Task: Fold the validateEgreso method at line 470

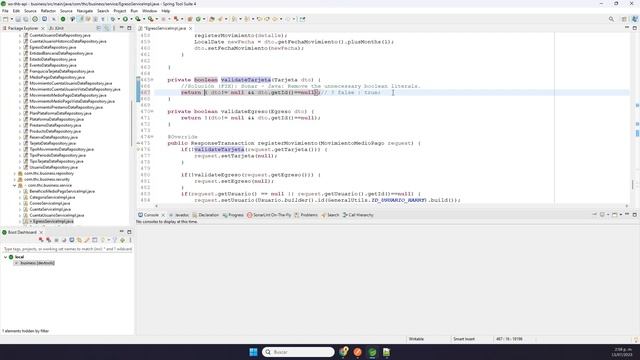Action: 153,111
